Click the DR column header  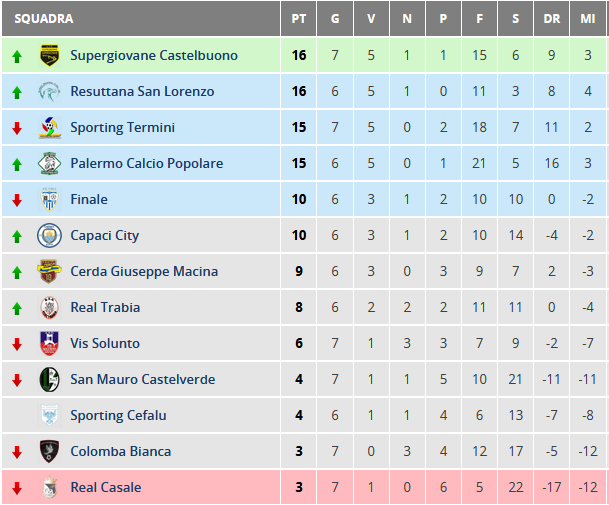pyautogui.click(x=552, y=19)
